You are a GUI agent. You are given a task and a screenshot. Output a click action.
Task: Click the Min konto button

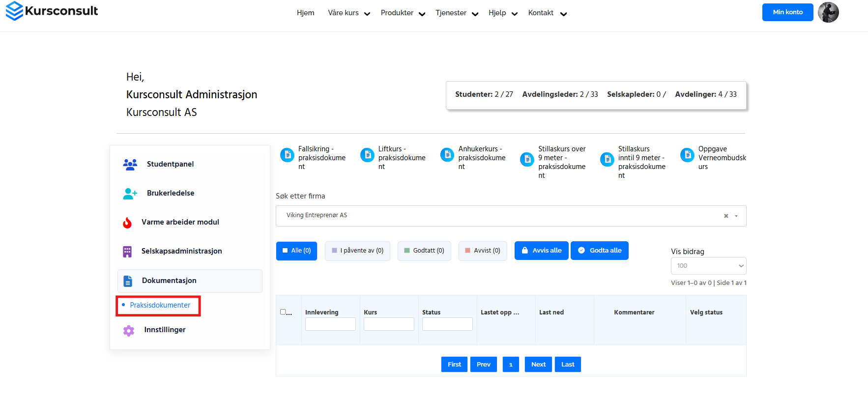pyautogui.click(x=787, y=12)
